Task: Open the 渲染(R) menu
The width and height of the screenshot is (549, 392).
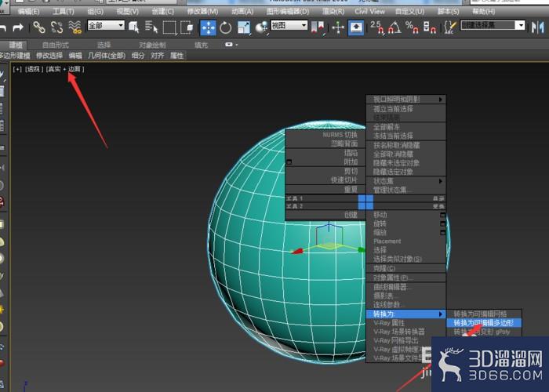Action: tap(333, 12)
